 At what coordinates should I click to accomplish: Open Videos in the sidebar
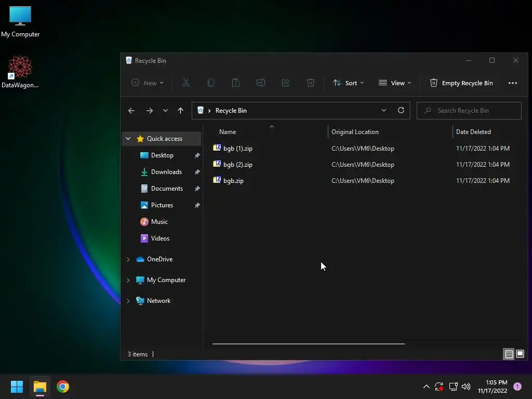point(160,238)
